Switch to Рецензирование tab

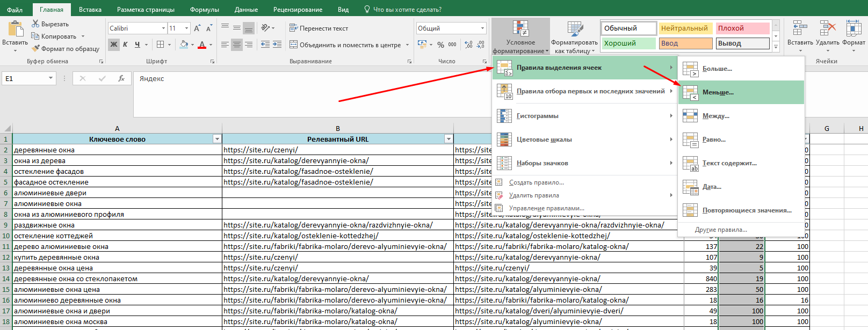pos(298,10)
